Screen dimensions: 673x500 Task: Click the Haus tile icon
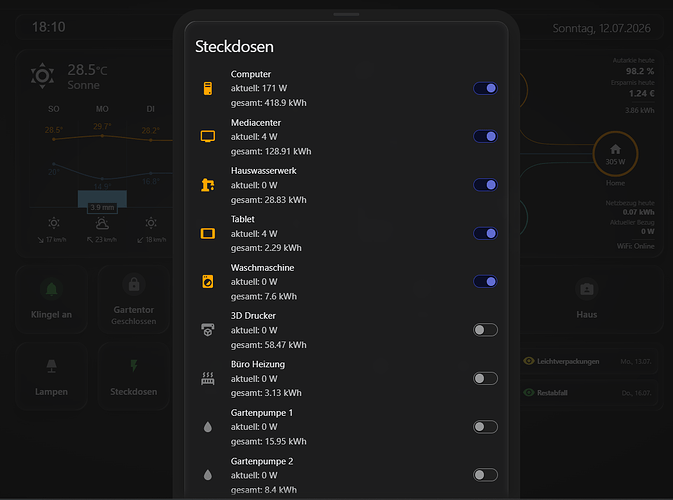click(587, 289)
